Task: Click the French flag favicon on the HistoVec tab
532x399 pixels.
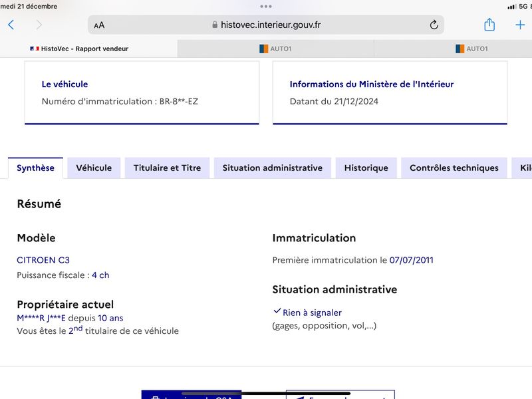Action: [35, 49]
